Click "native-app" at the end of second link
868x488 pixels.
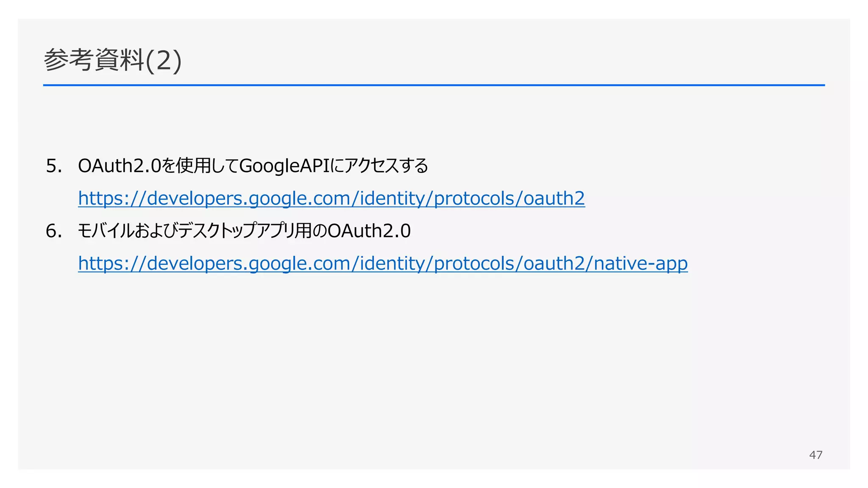click(x=640, y=263)
